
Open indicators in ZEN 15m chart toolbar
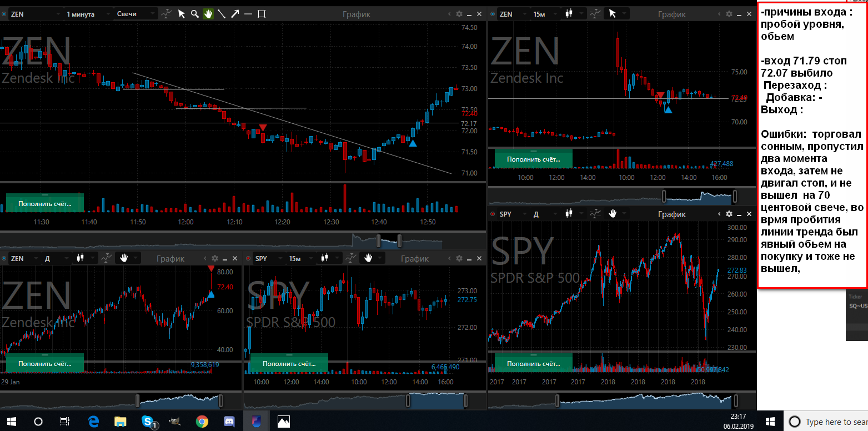(x=595, y=14)
